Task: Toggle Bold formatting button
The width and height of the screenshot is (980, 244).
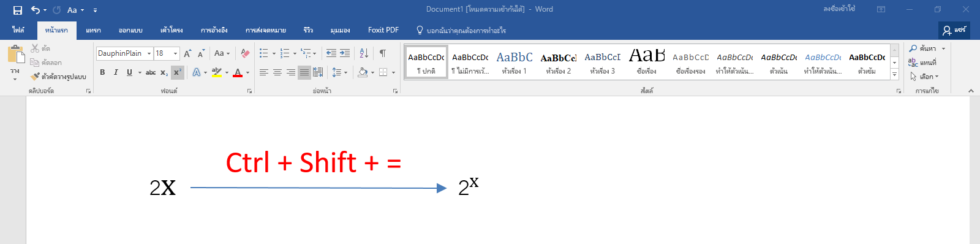Action: [x=102, y=72]
